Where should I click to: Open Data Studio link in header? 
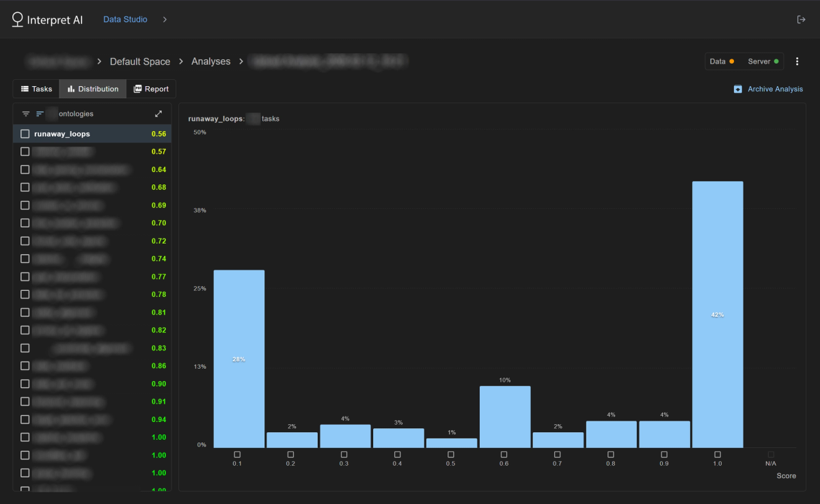click(x=125, y=19)
